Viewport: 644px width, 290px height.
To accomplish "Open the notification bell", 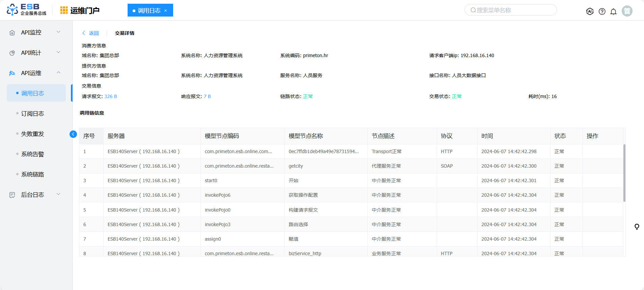I will point(613,11).
